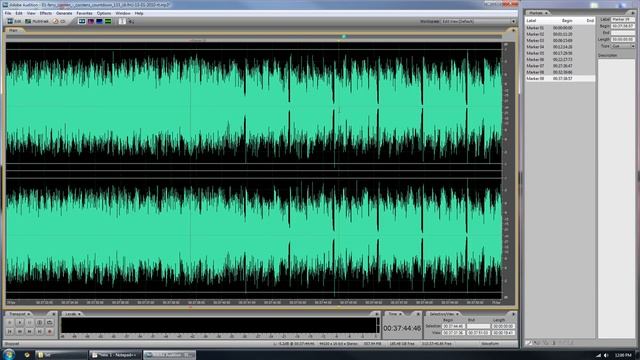Image resolution: width=640 pixels, height=360 pixels.
Task: Open Markers panel tab menu arrow
Action: [546, 13]
